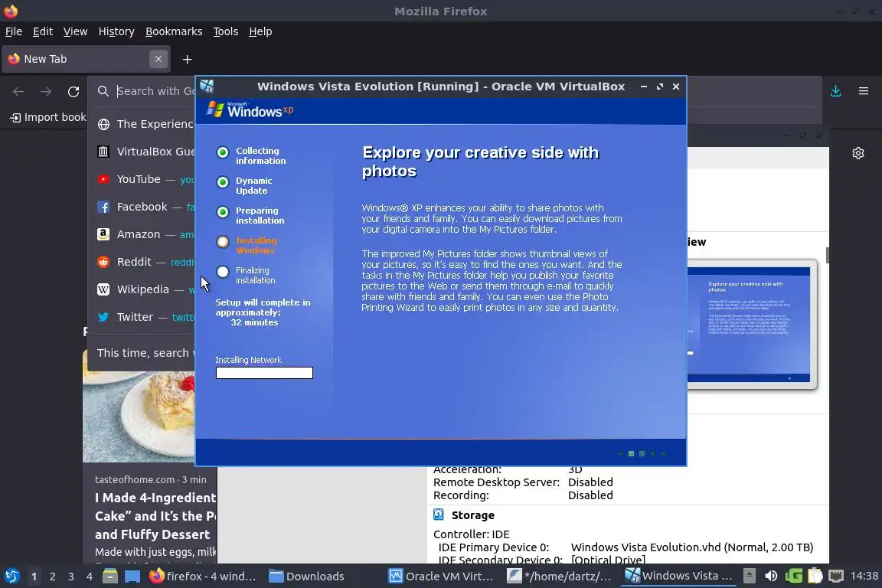Click the Installing Network progress bar

coord(264,373)
